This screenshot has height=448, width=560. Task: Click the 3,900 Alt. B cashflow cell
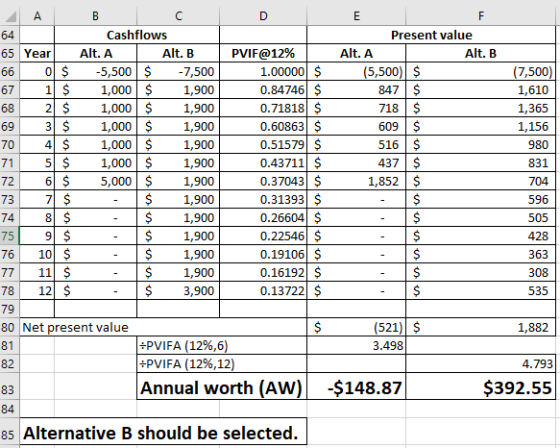point(178,291)
